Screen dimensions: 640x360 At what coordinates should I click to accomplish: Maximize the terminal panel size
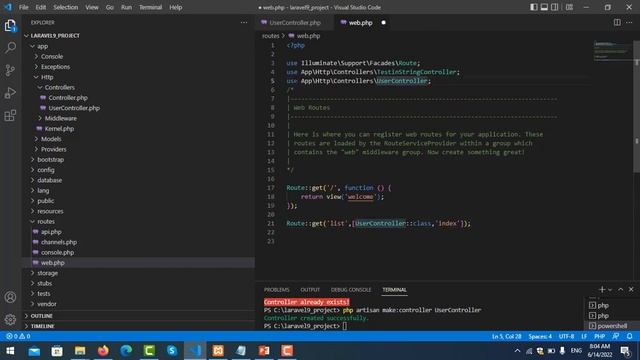tap(620, 289)
